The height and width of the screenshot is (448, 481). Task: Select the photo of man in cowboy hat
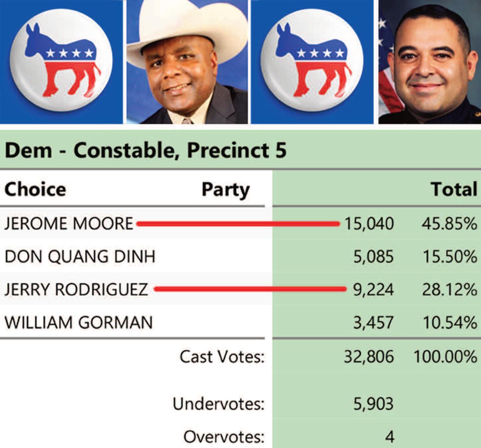click(x=187, y=62)
